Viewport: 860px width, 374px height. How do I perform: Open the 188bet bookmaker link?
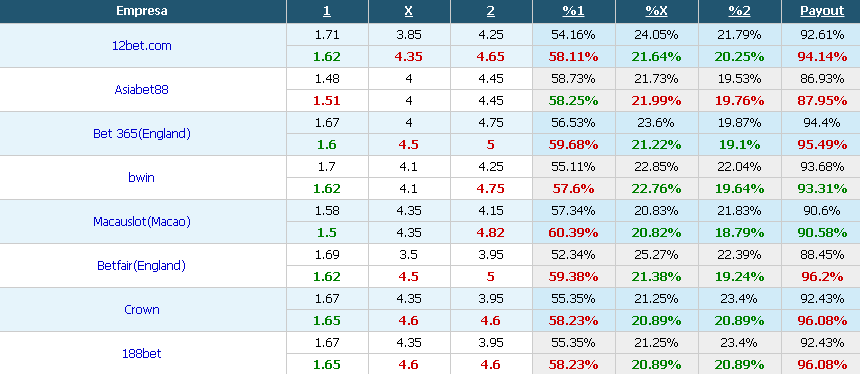tap(142, 353)
